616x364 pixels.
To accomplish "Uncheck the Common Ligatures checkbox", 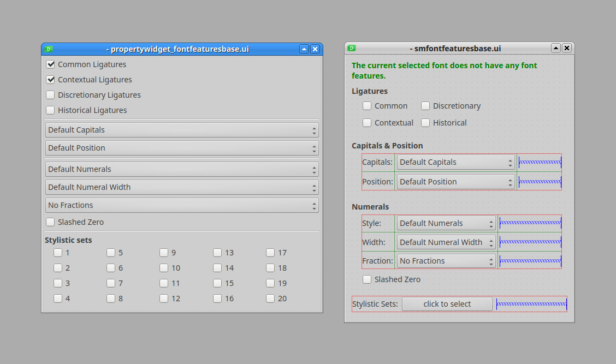I will (x=51, y=64).
